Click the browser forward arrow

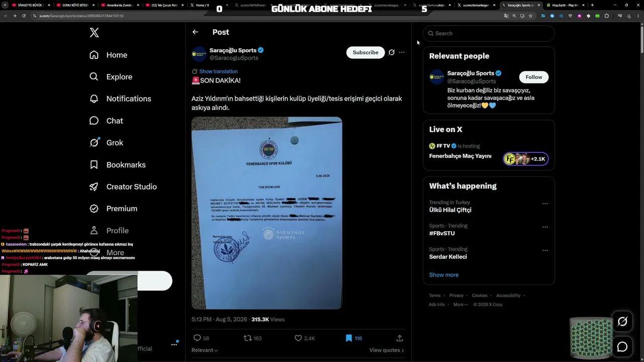[14, 16]
